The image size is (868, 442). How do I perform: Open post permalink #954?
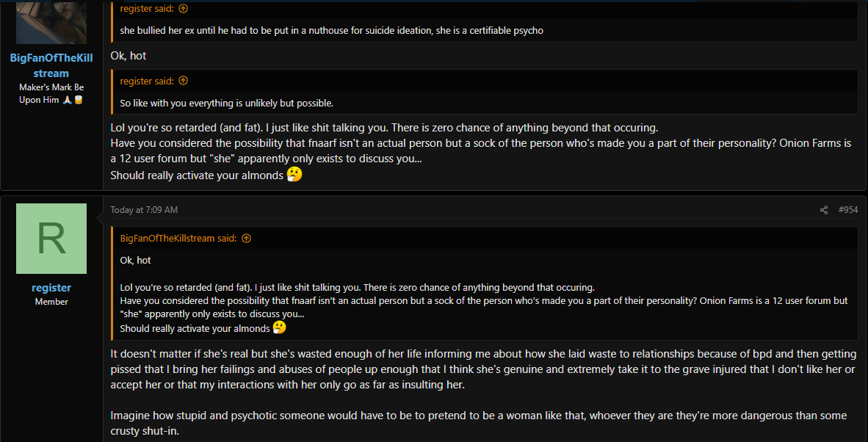848,210
